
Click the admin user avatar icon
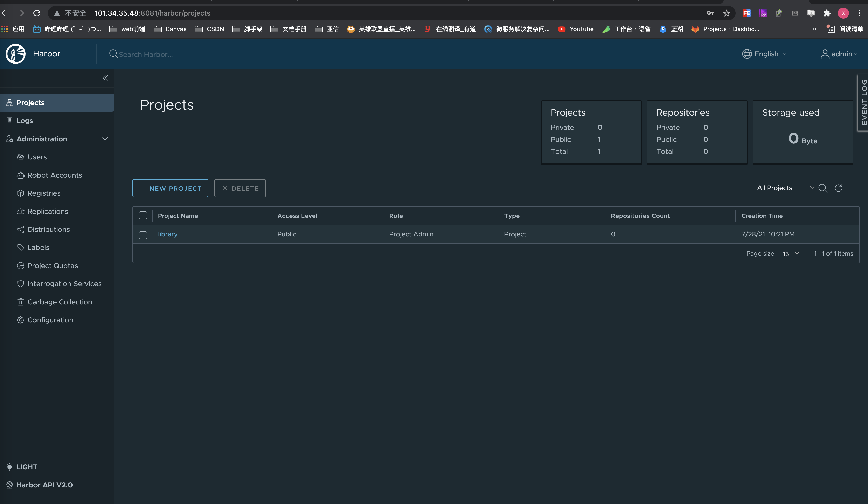pos(825,54)
